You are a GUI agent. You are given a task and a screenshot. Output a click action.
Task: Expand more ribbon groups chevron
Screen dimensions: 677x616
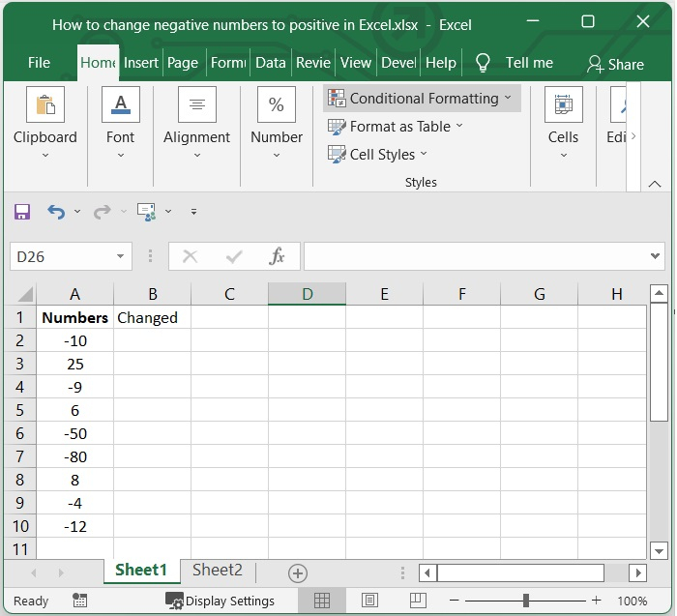click(x=633, y=136)
